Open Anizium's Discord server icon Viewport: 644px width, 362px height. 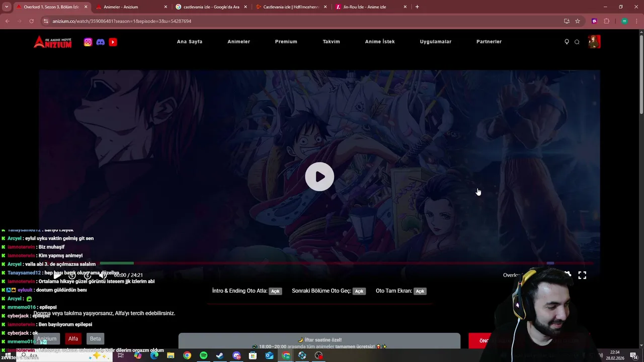click(x=101, y=42)
